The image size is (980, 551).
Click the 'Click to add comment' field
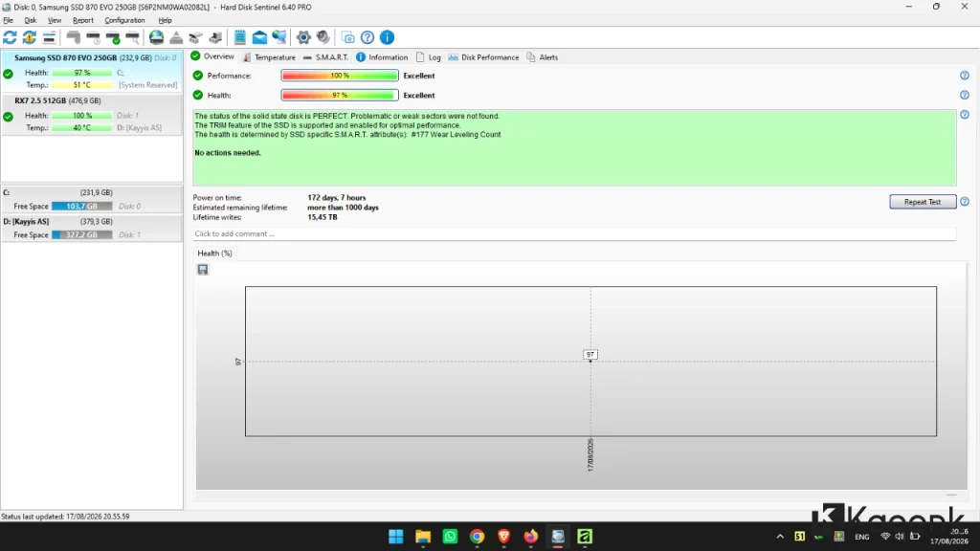574,233
